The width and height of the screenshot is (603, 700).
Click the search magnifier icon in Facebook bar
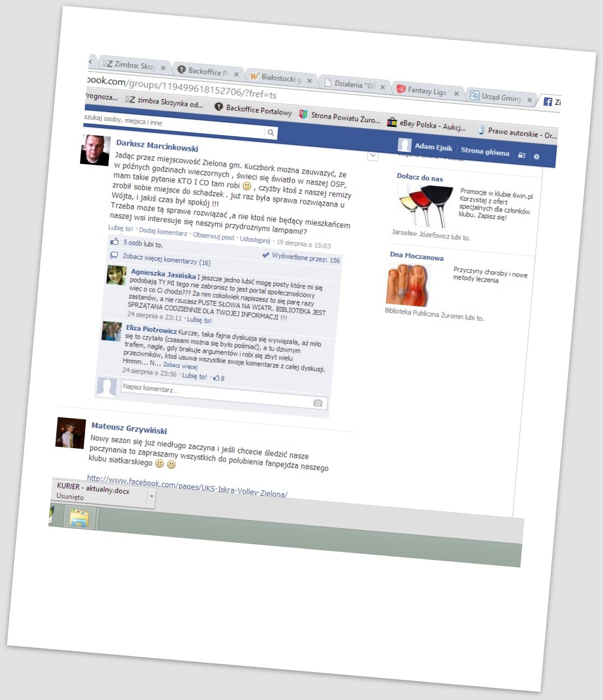click(270, 133)
